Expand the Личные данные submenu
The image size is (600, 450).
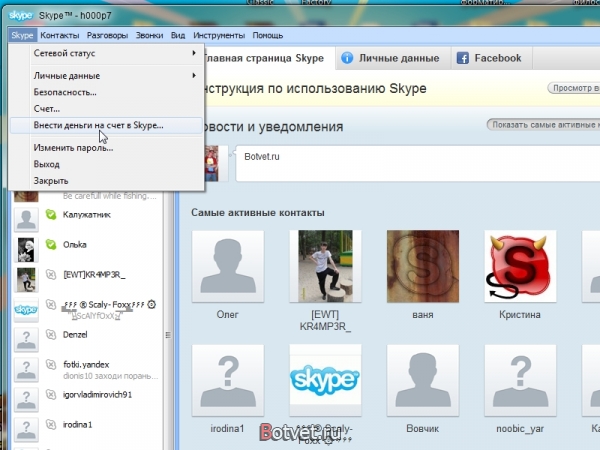coord(106,76)
